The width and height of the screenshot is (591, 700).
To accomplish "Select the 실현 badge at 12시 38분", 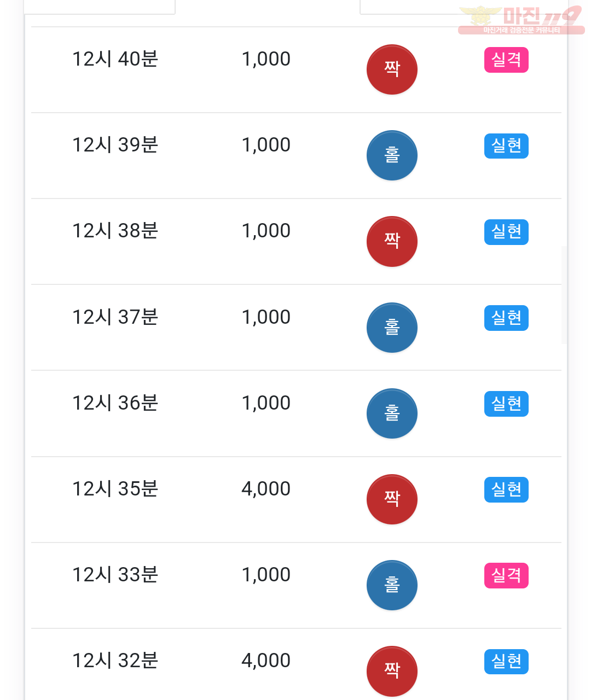I will pos(506,231).
